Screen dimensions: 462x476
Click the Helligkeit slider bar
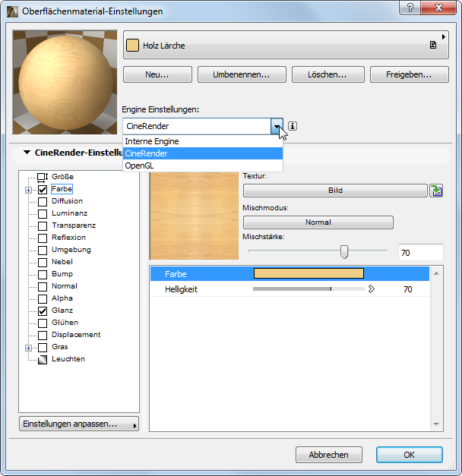click(309, 289)
